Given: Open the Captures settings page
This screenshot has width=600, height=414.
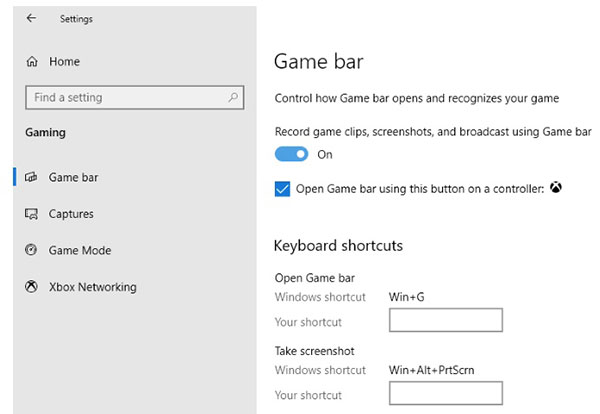Looking at the screenshot, I should click(x=71, y=214).
